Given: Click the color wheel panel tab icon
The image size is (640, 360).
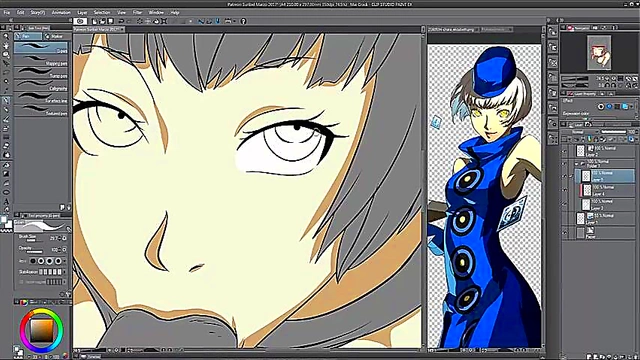Looking at the screenshot, I should pos(24,302).
